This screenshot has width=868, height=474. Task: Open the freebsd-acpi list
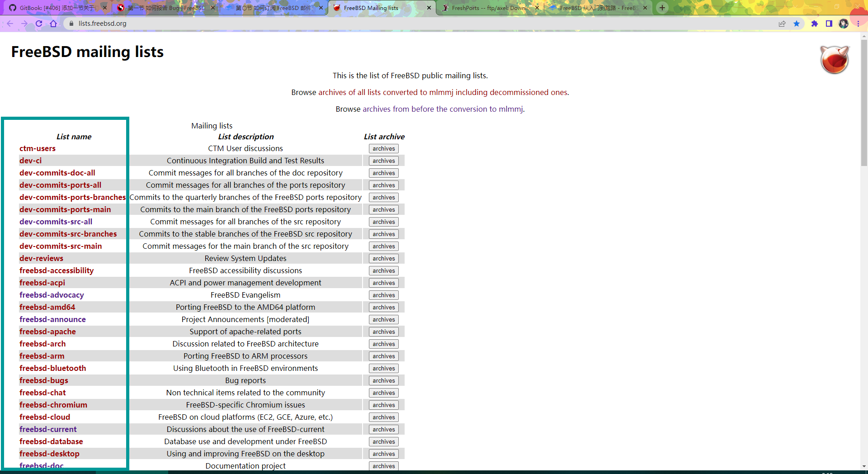click(x=42, y=283)
